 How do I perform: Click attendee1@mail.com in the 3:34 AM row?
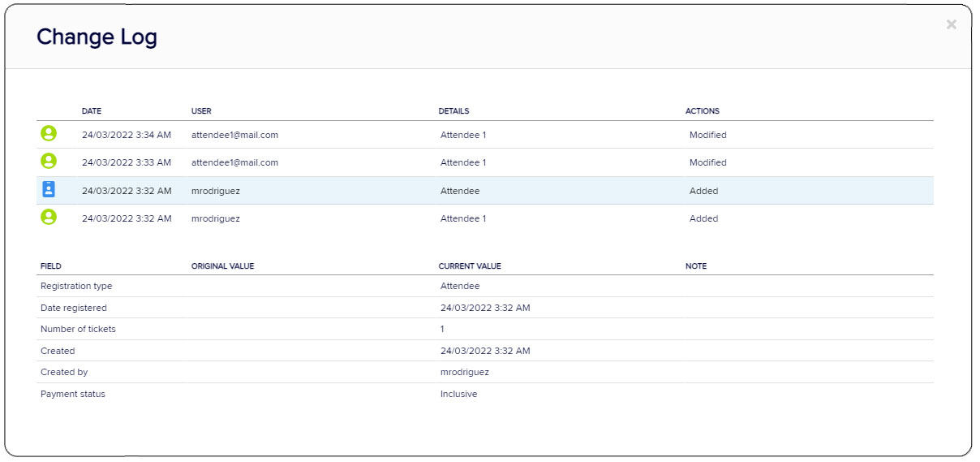[234, 135]
